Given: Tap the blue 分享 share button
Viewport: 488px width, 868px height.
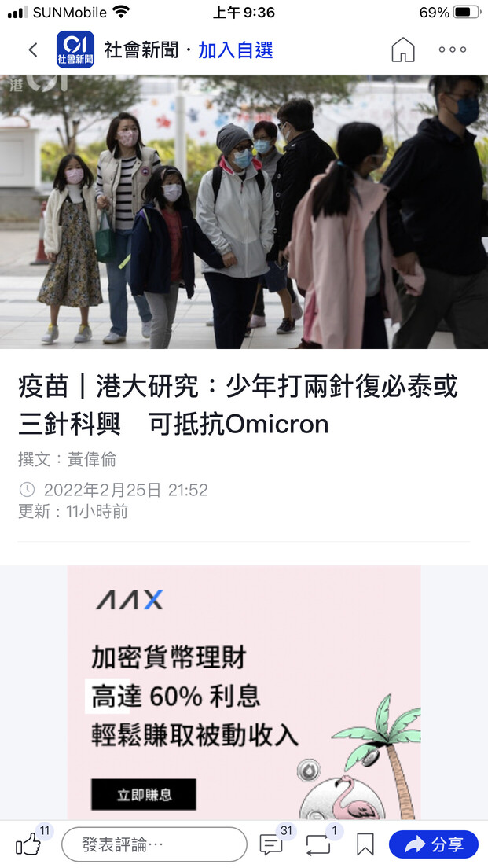Looking at the screenshot, I should [x=434, y=844].
